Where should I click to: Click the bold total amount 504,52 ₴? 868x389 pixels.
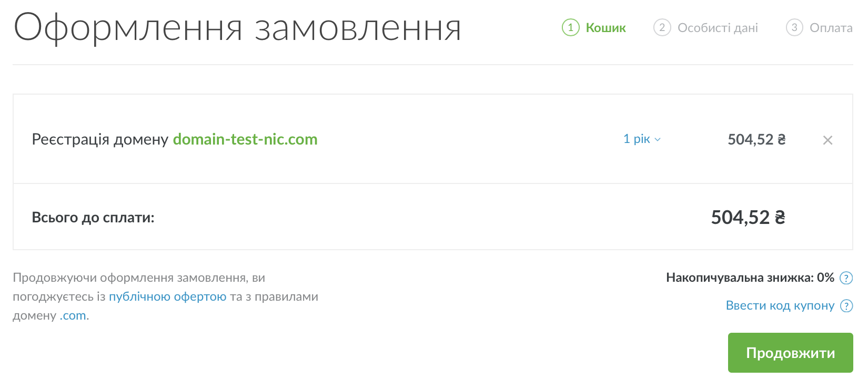[748, 218]
